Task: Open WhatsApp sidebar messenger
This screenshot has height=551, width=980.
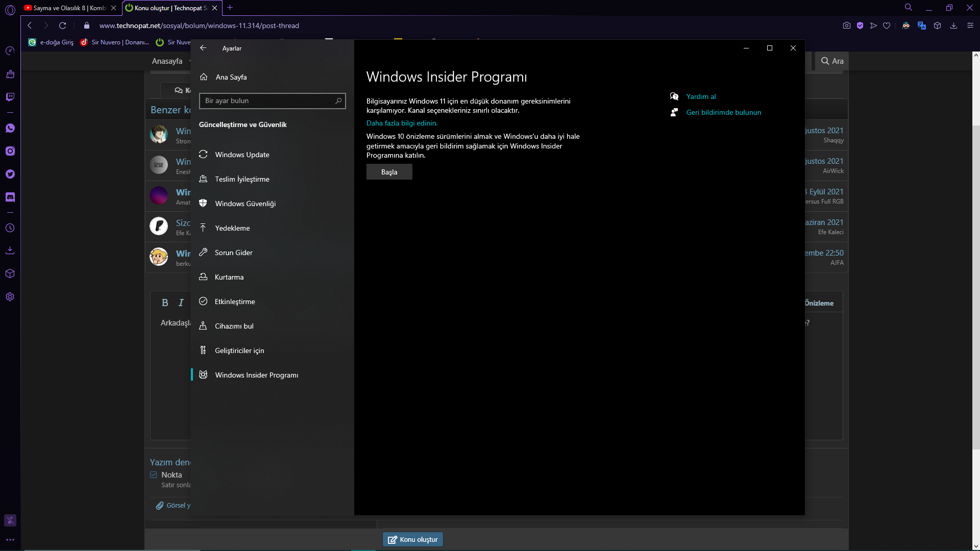Action: (x=10, y=128)
